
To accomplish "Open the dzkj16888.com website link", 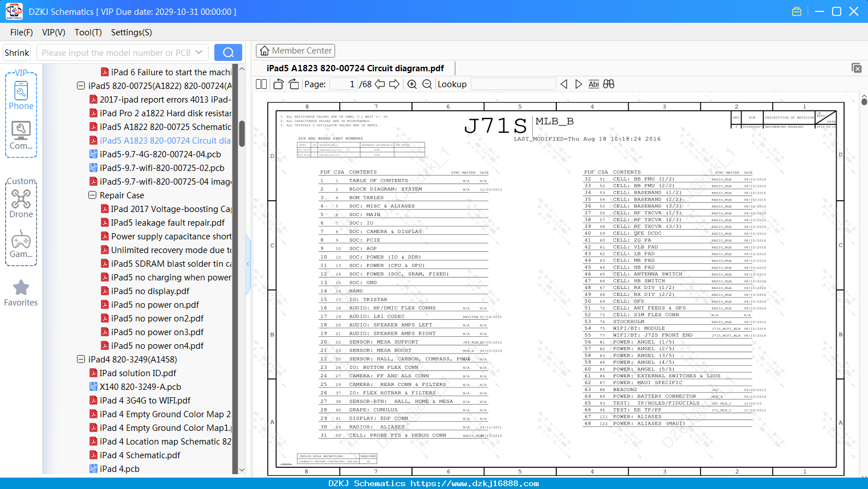I will pyautogui.click(x=475, y=484).
